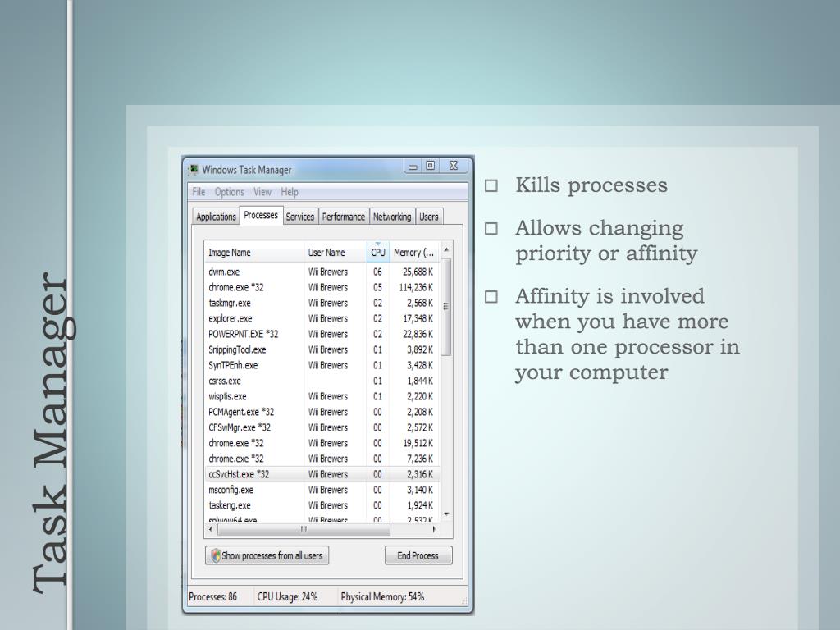The image size is (840, 630).
Task: Select the wisptis.exe process
Action: pos(322,396)
